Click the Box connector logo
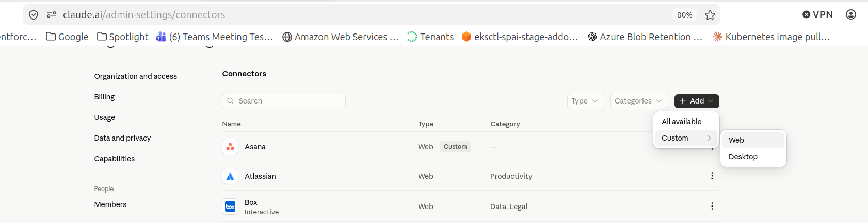The image size is (868, 223). [230, 207]
